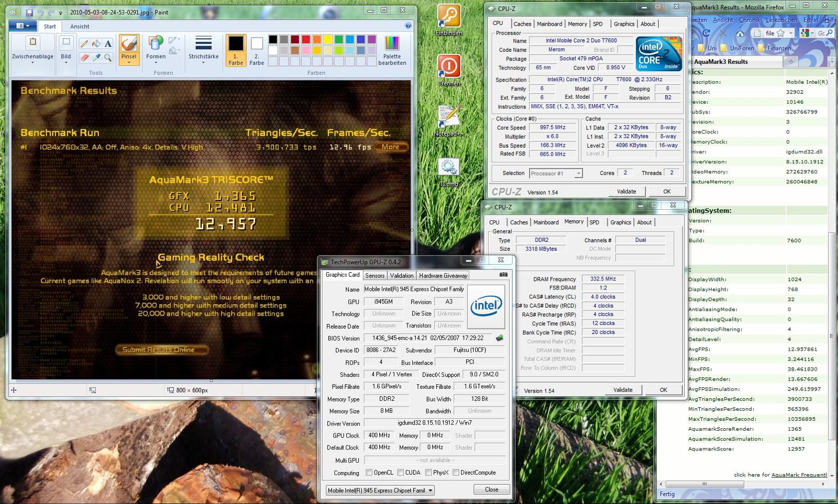838x504 pixels.
Task: Click the Firefox horizontal scrollbar thumb
Action: [704, 484]
